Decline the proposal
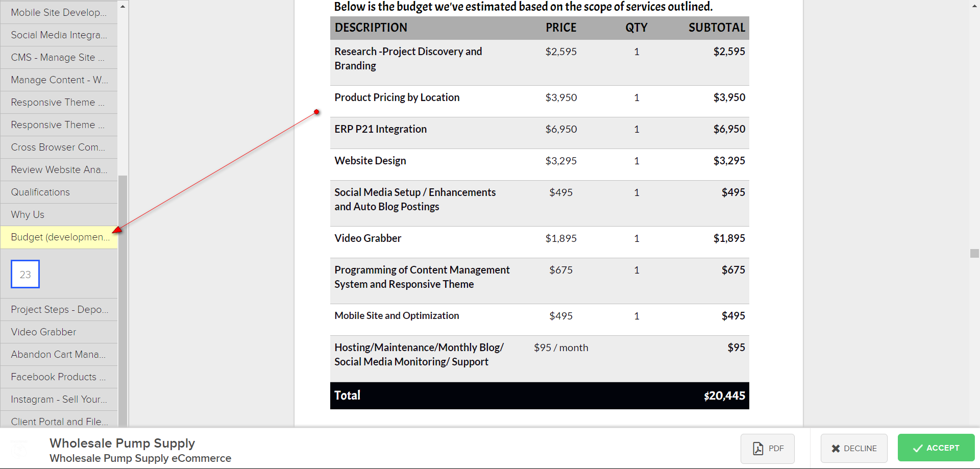980x469 pixels. (x=854, y=449)
